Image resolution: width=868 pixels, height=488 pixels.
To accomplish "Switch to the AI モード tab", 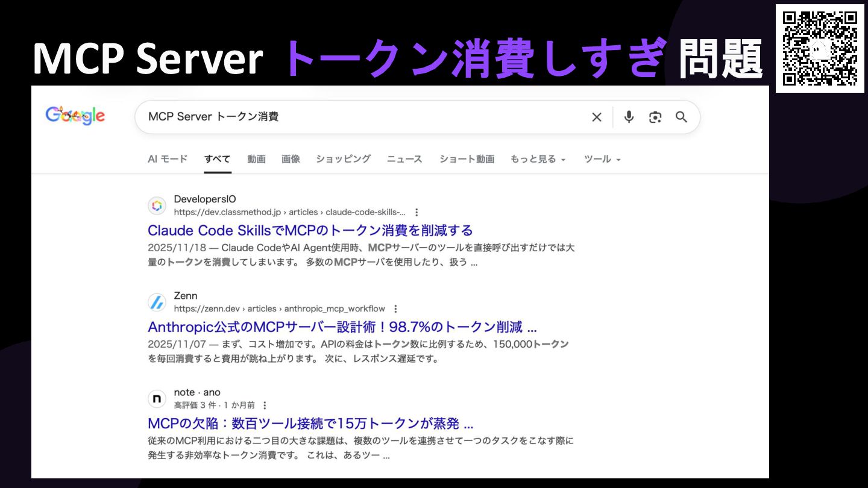I will pyautogui.click(x=168, y=159).
